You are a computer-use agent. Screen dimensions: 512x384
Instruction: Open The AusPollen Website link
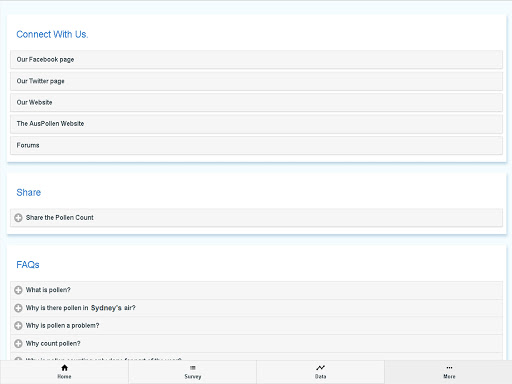click(x=256, y=124)
